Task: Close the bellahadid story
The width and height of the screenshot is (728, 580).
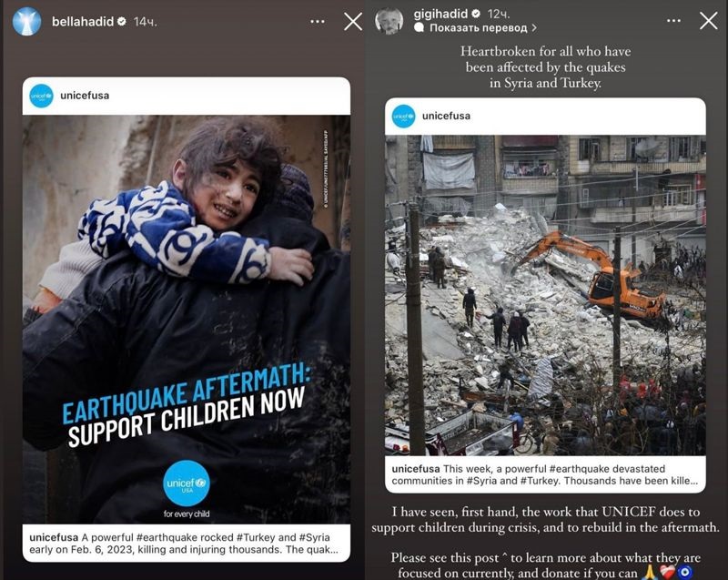Action: click(353, 21)
